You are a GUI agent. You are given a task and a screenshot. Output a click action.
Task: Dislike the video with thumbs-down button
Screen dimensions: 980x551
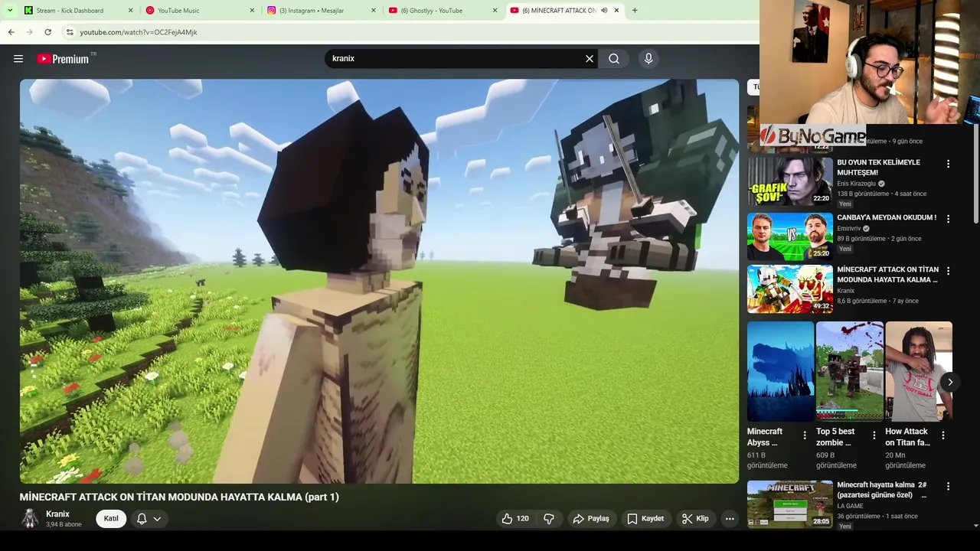click(549, 519)
